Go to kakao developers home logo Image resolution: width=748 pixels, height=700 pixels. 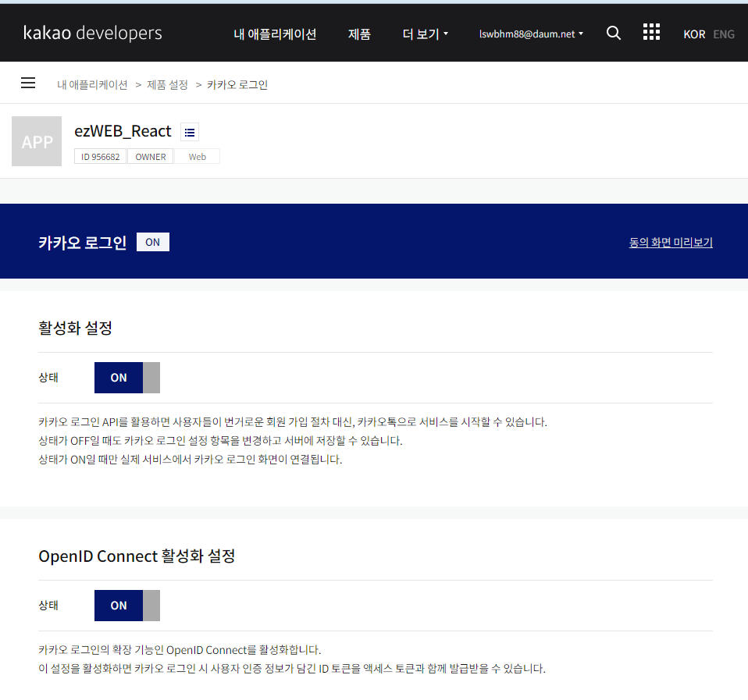point(93,33)
